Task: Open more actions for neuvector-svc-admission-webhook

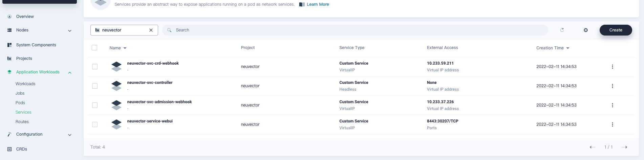Action: [x=612, y=105]
